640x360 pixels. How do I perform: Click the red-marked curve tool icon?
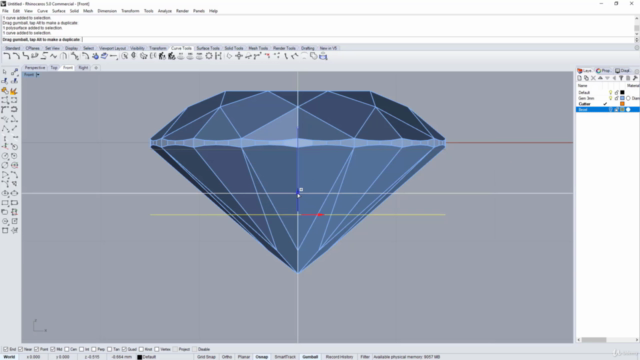coord(267,56)
